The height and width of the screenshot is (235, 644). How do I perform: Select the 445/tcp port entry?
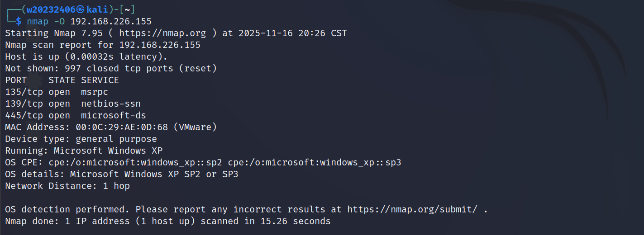[24, 115]
